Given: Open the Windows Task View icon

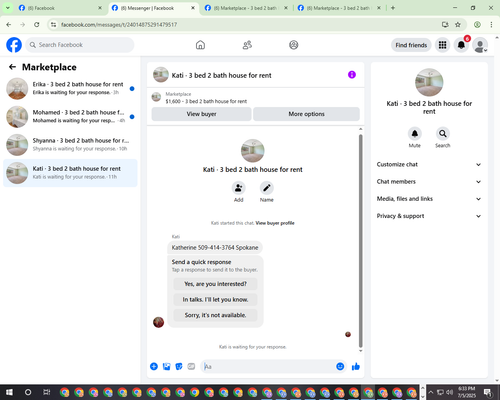Looking at the screenshot, I should pyautogui.click(x=47, y=392).
